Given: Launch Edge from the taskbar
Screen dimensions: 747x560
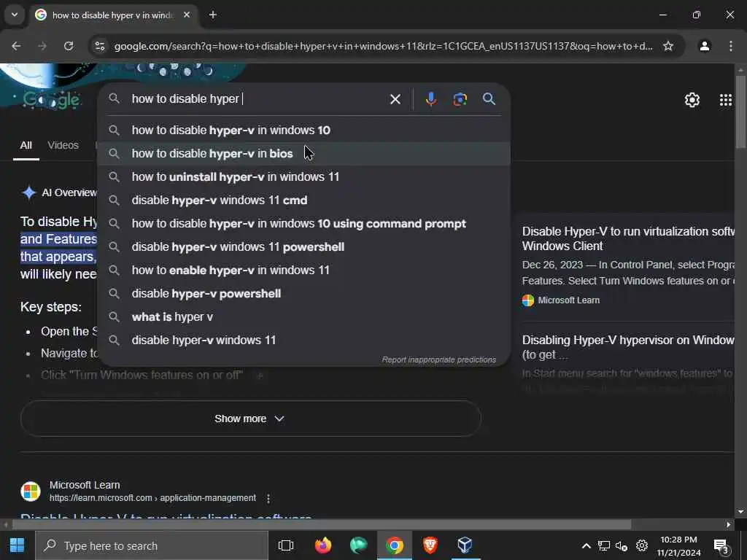Looking at the screenshot, I should (358, 545).
